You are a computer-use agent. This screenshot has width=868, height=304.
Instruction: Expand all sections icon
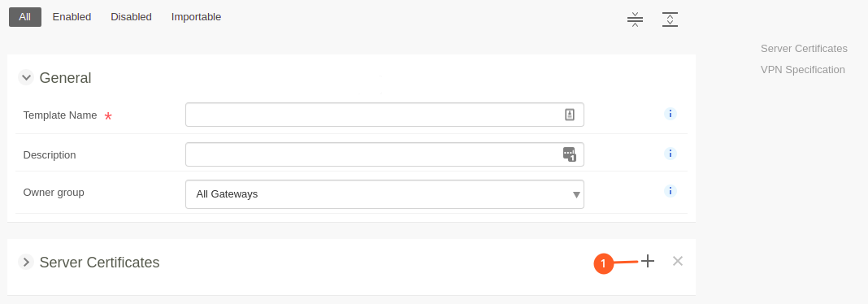670,20
